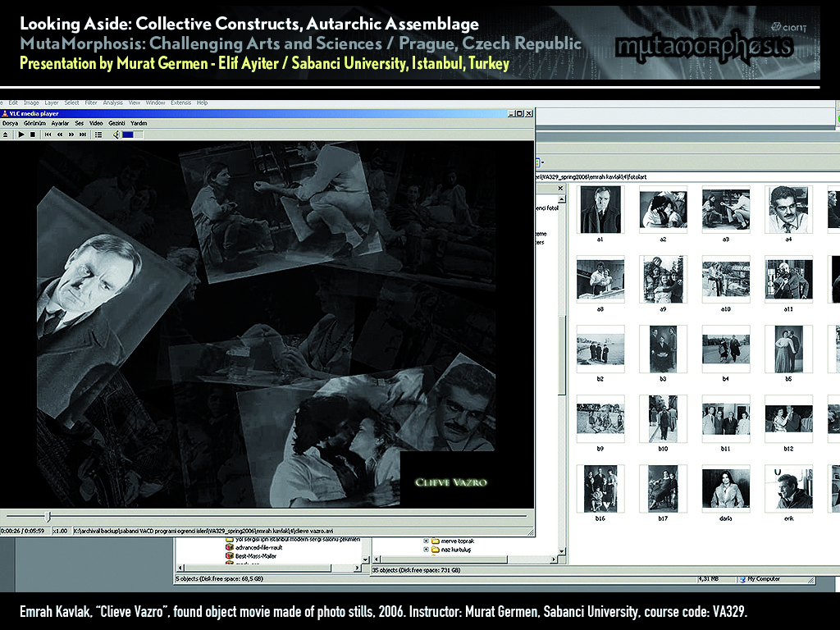Screen dimensions: 840x630
Task: Click the fast-forward (faster) icon
Action: click(x=71, y=134)
